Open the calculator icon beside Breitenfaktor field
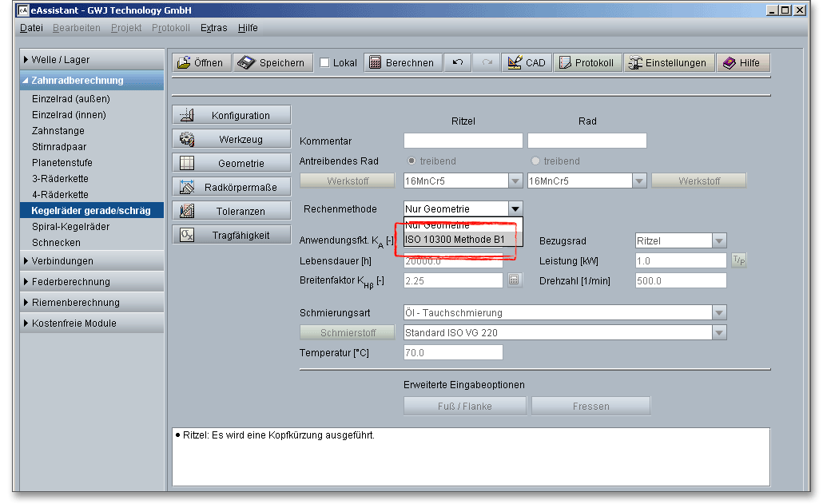 coord(515,280)
